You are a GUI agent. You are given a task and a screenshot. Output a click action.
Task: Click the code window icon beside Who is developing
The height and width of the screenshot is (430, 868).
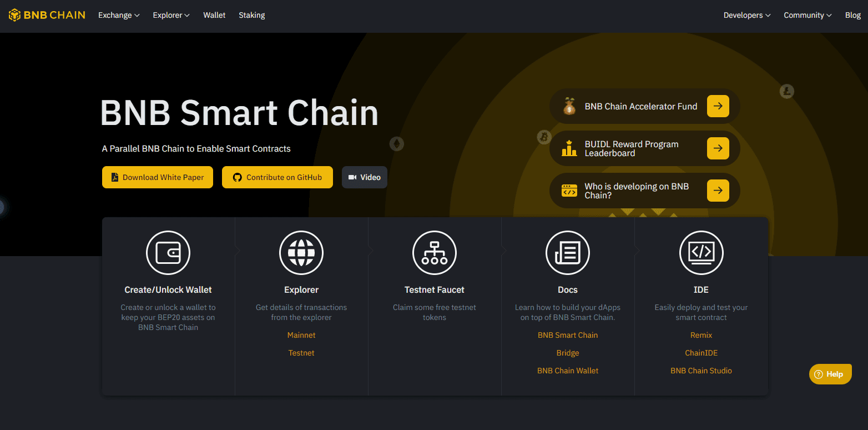point(569,191)
